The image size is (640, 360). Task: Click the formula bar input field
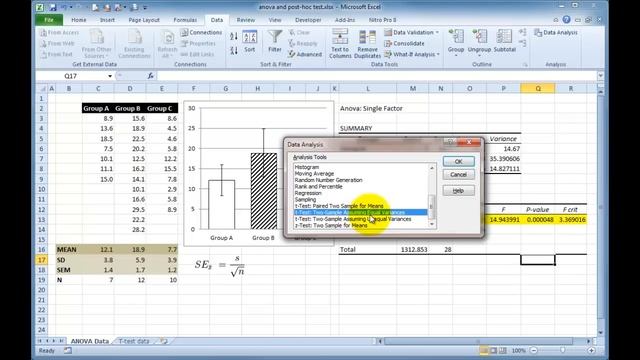pos(377,76)
